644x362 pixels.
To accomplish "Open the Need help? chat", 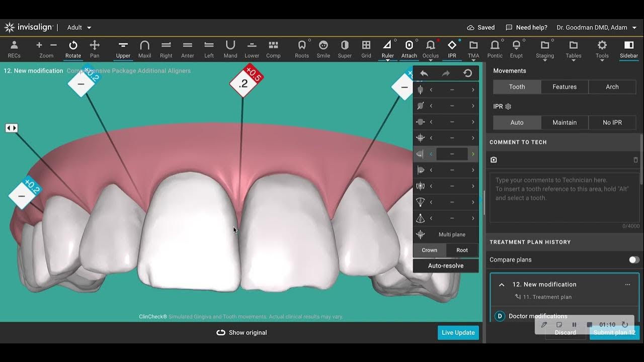I will pos(526,28).
